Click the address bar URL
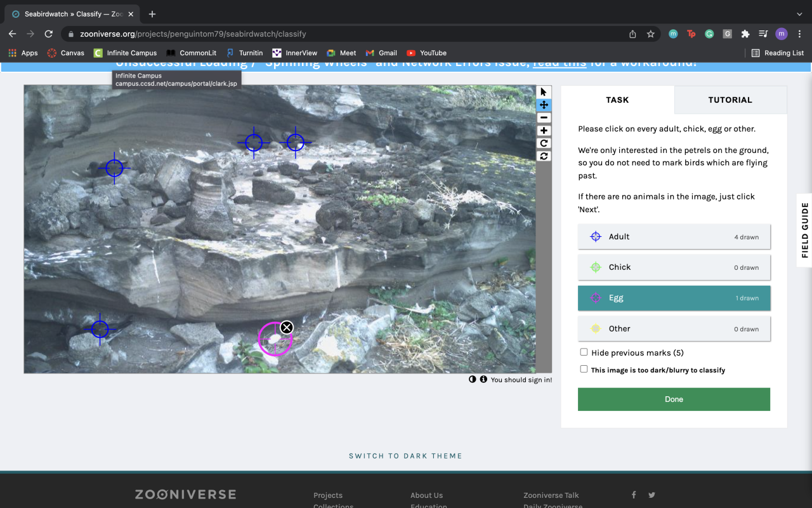The width and height of the screenshot is (812, 508). (193, 34)
